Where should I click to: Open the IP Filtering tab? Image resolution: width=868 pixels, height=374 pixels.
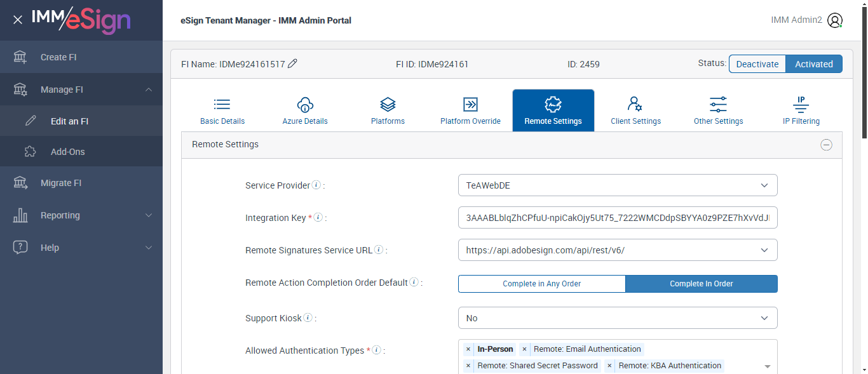pyautogui.click(x=801, y=110)
